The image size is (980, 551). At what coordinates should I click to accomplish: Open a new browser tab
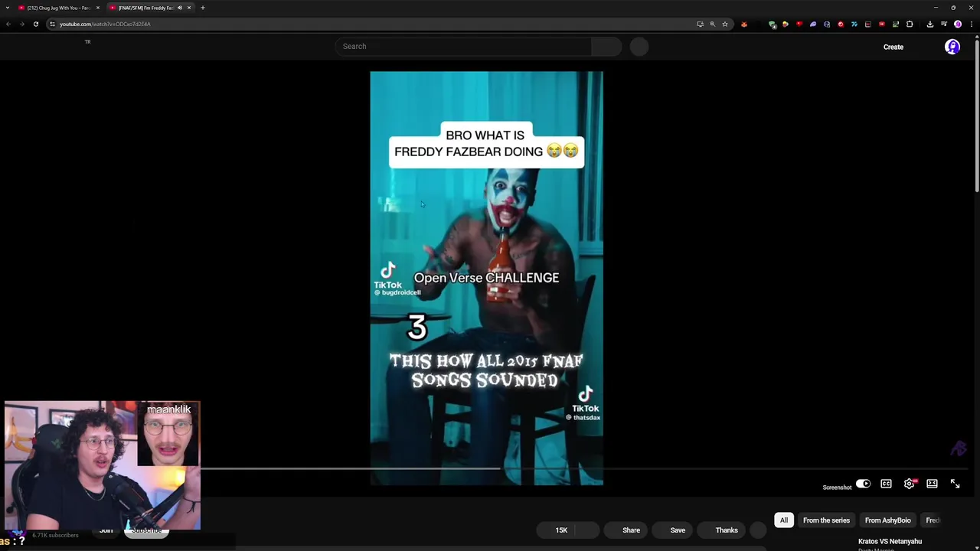(x=203, y=8)
